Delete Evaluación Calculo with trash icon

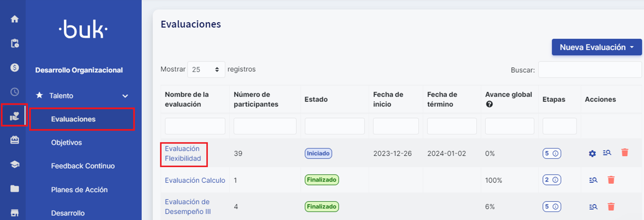[x=611, y=180]
